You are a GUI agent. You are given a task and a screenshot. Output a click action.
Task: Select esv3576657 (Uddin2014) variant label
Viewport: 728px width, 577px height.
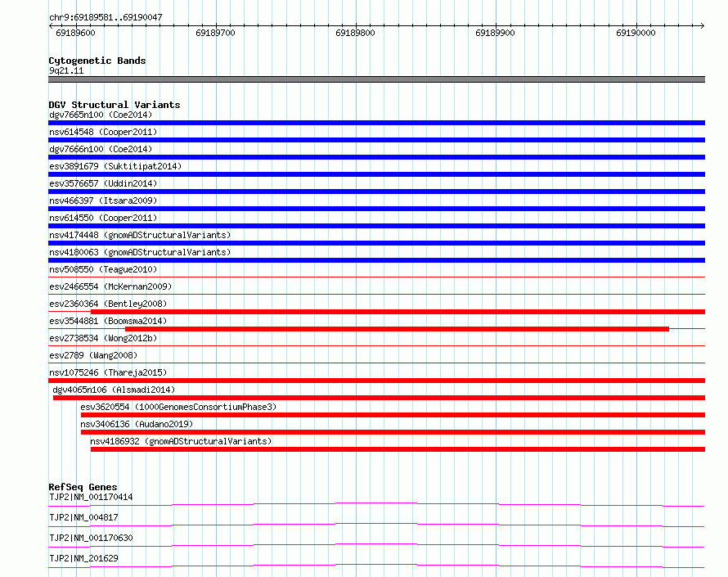[x=103, y=183]
